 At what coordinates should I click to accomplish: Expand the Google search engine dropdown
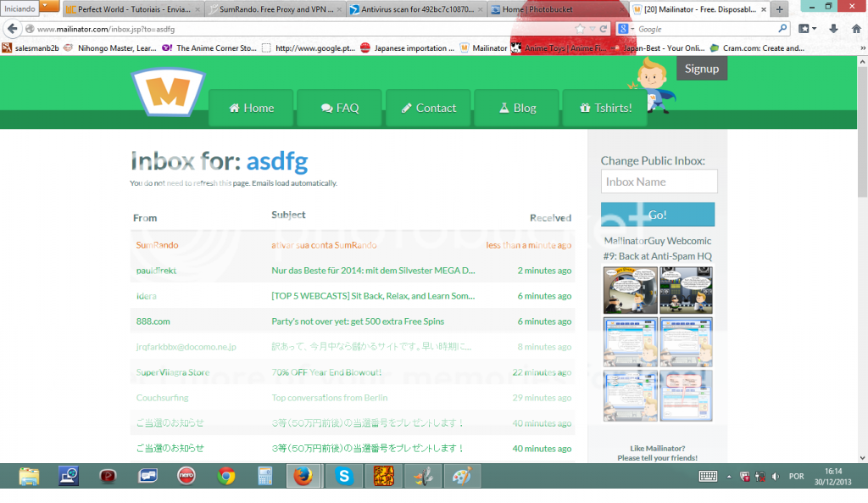pyautogui.click(x=626, y=29)
